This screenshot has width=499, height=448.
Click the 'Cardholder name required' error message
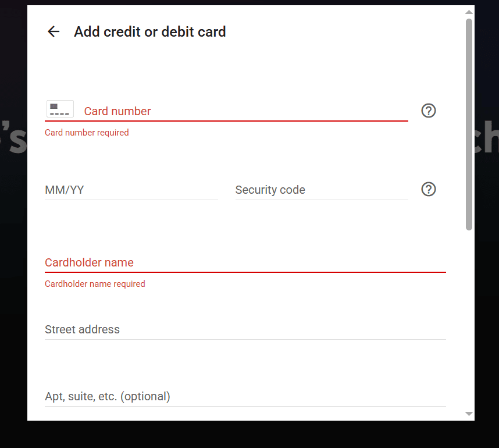coord(95,284)
